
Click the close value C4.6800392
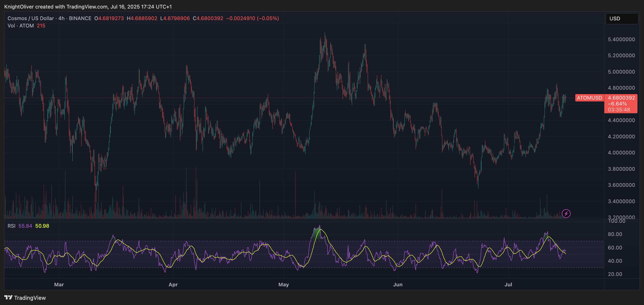[x=208, y=18]
